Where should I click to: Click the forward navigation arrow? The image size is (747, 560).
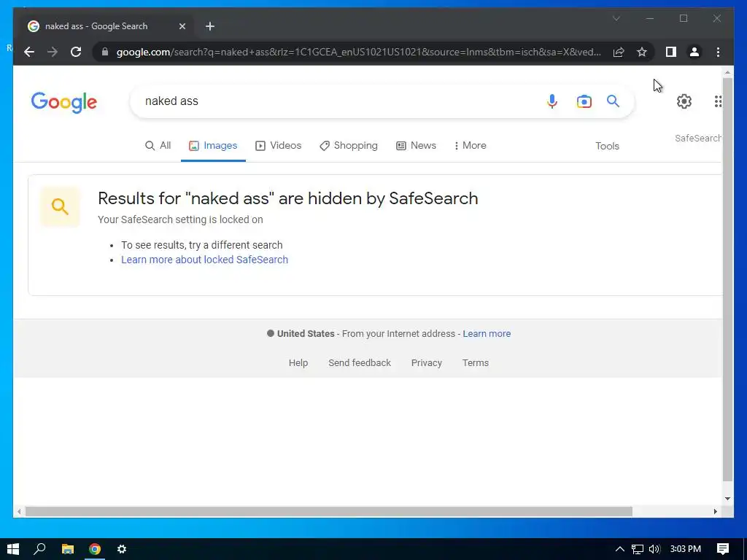pos(53,52)
